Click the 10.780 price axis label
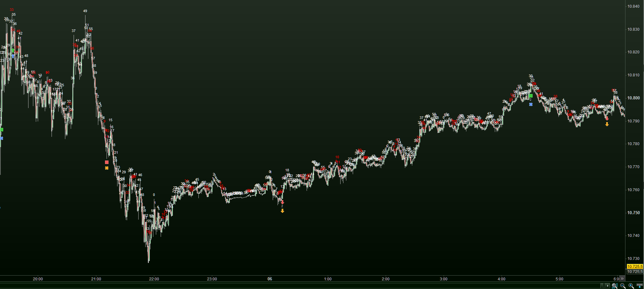Viewport: 644px width, 289px height. click(x=633, y=144)
